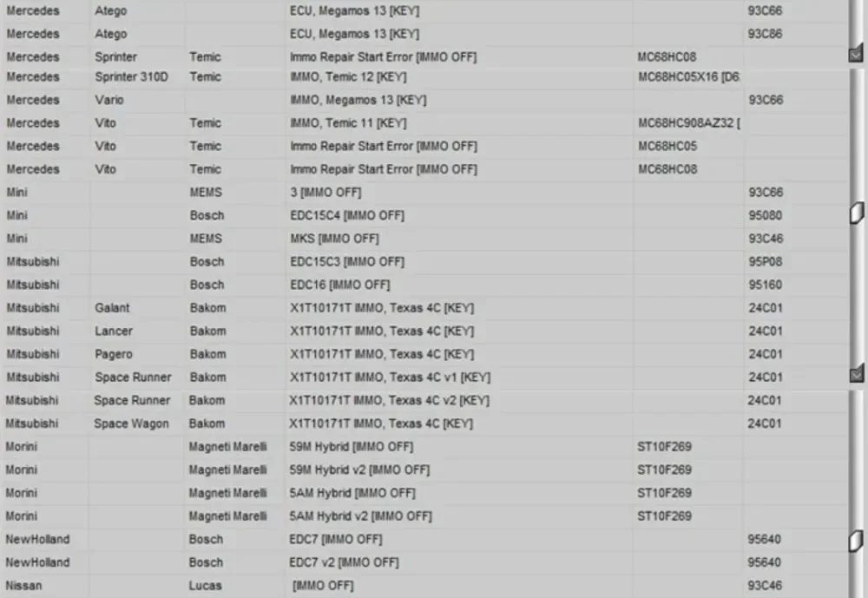Pick the Mitsubishi Galant Bakom row

click(424, 308)
